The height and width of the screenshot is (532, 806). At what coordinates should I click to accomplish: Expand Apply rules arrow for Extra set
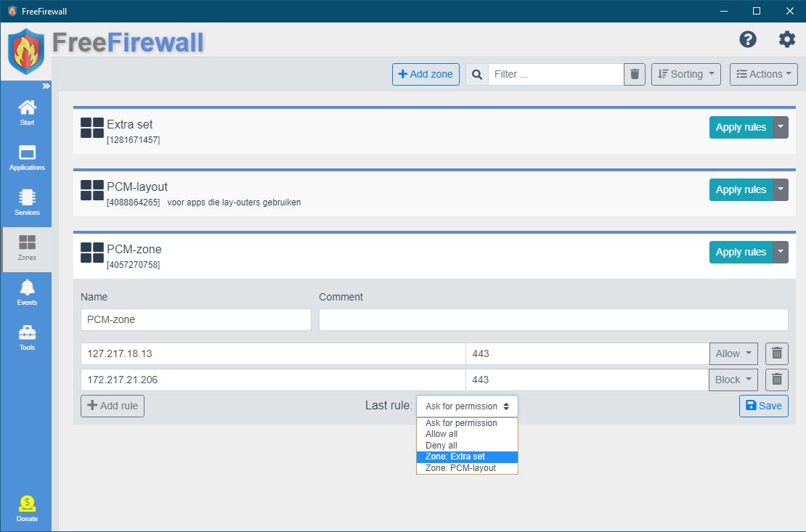781,128
